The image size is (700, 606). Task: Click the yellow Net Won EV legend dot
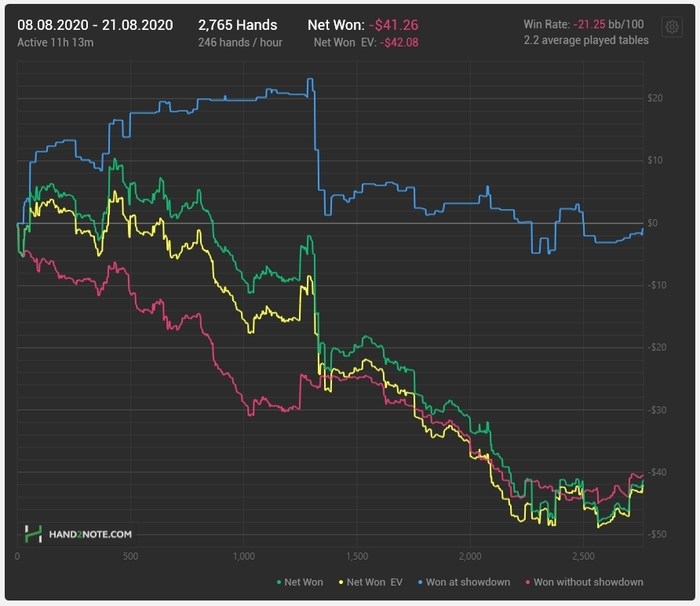341,582
